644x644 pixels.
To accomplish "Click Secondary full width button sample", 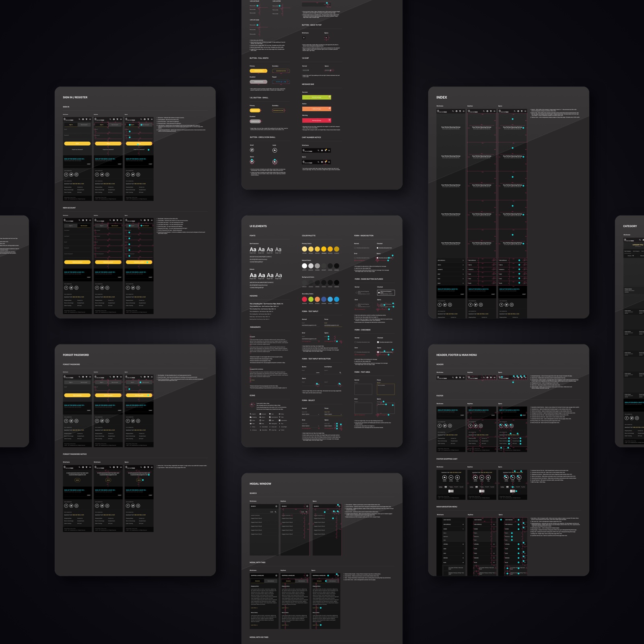I will (281, 71).
